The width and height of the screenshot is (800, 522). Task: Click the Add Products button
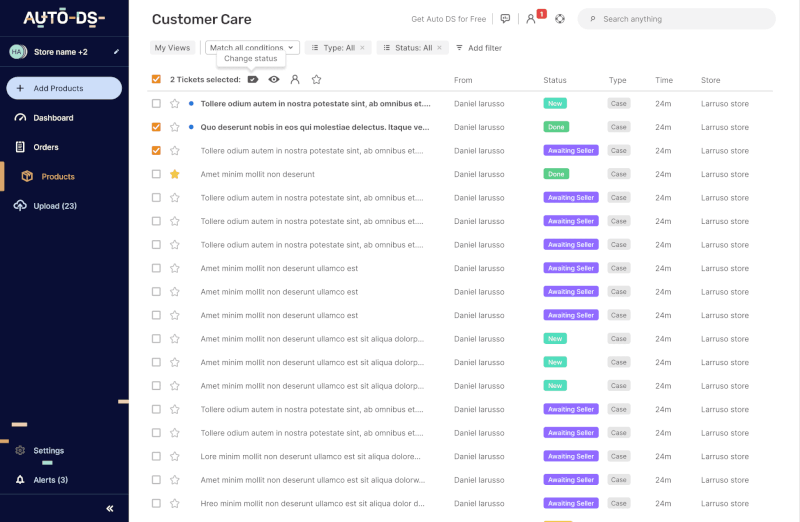pyautogui.click(x=64, y=88)
